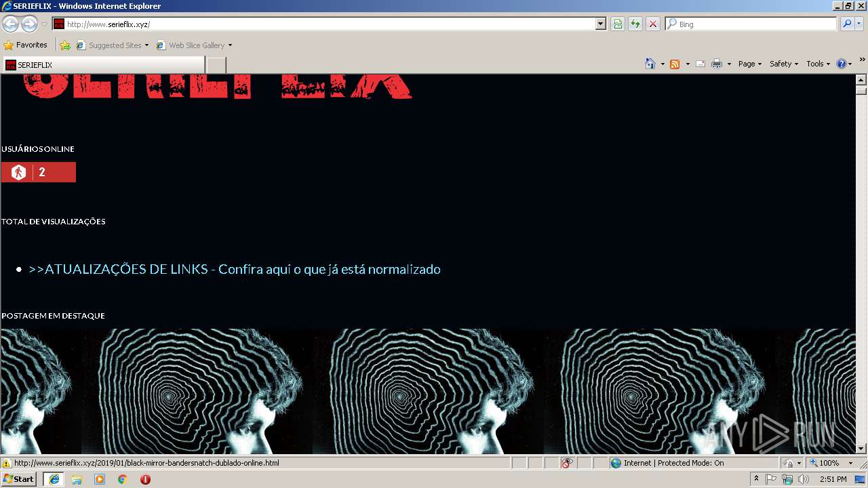Click the Bing search box

pos(751,24)
